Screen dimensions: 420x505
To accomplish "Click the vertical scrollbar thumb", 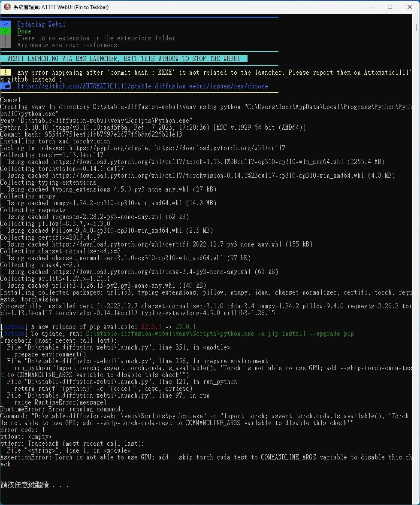I will pos(417,27).
